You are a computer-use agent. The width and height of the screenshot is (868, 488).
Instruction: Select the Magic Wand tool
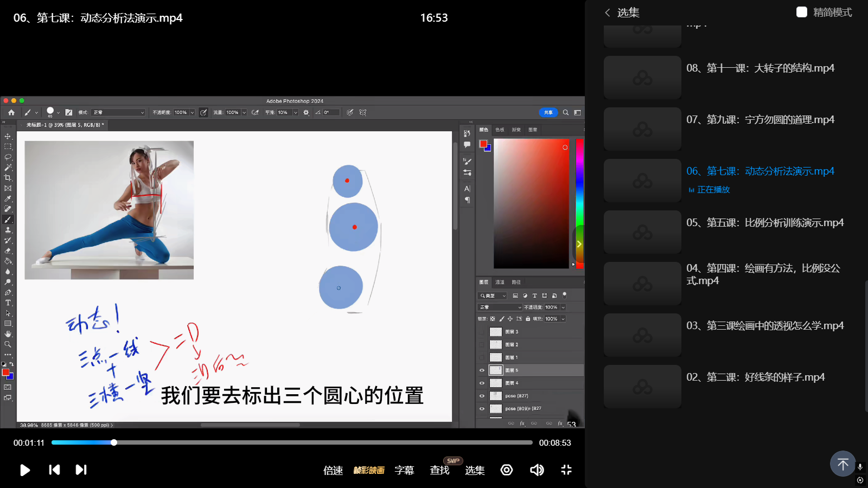[x=8, y=168]
